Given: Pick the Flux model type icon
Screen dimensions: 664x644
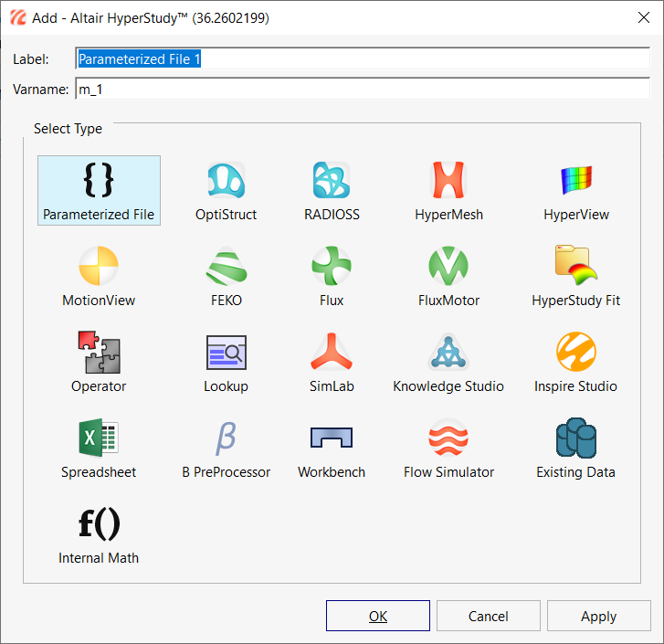Looking at the screenshot, I should coord(332,267).
